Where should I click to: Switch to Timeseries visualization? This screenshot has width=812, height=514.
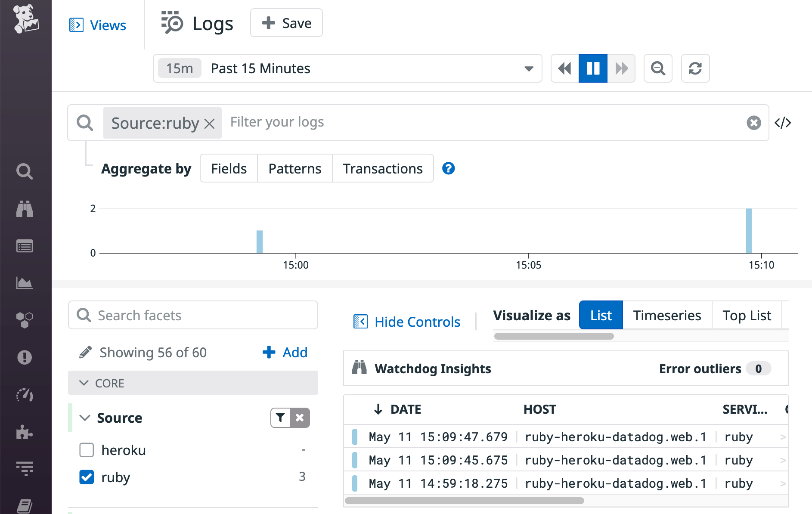pyautogui.click(x=667, y=315)
